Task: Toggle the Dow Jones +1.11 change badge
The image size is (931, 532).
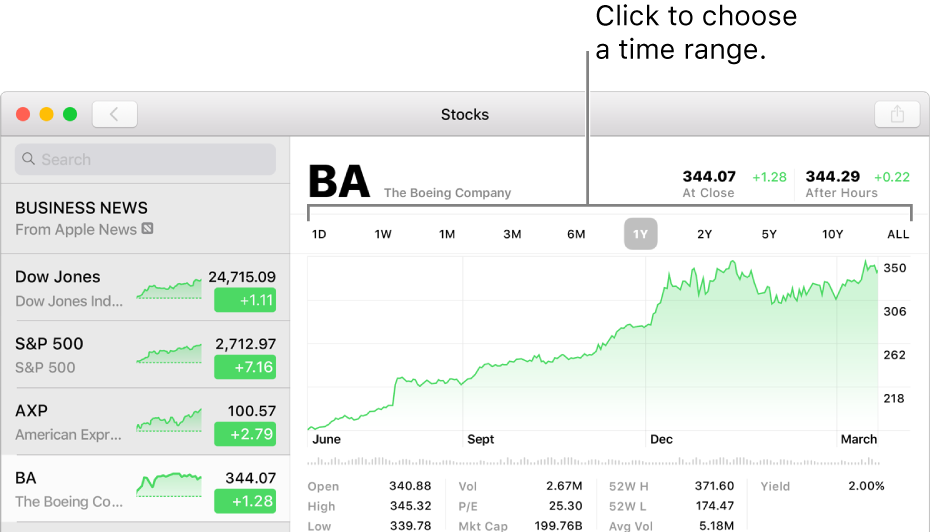Action: click(x=245, y=300)
